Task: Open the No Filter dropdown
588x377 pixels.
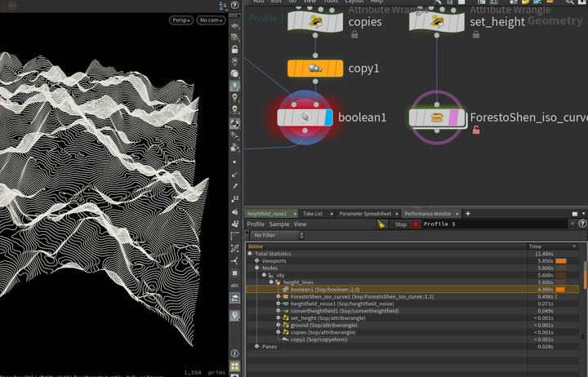Action: (x=278, y=235)
